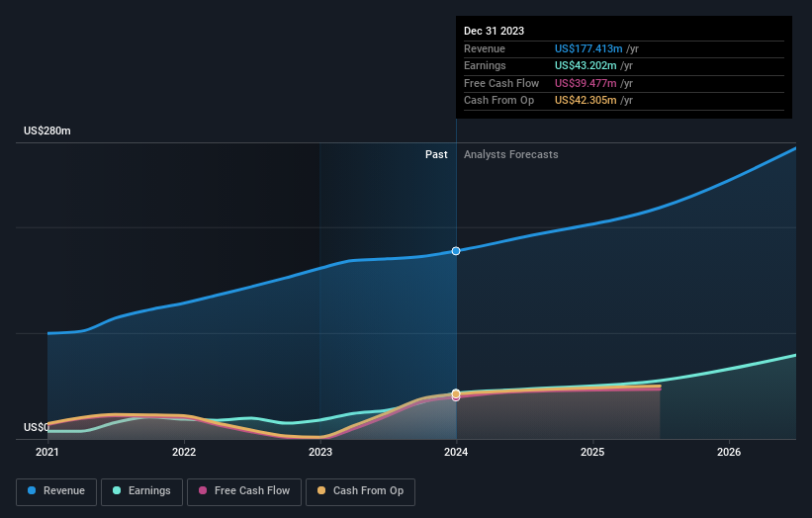Select the 2022 x-axis label
This screenshot has height=518, width=812.
tap(184, 452)
